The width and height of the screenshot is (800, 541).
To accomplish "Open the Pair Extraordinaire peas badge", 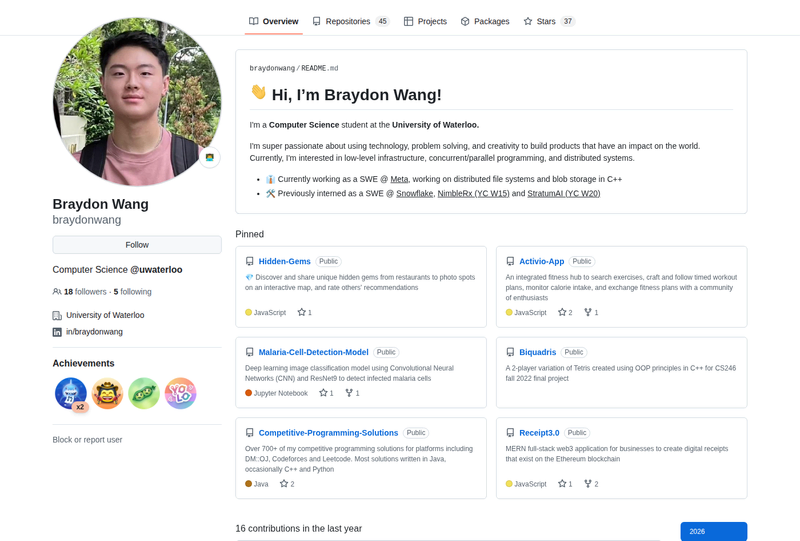I will pos(144,394).
